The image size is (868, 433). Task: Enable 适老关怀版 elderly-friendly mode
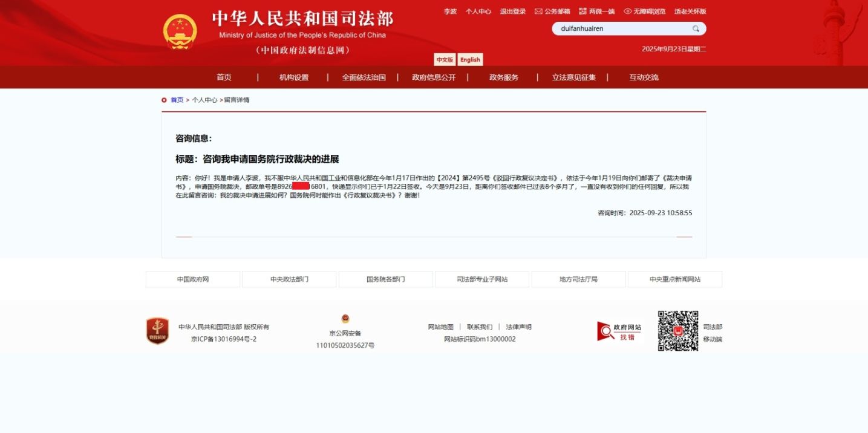point(690,11)
